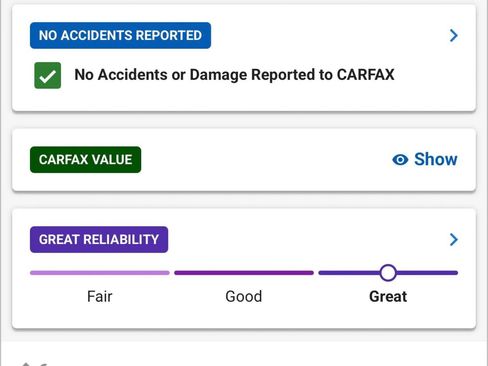Click the Show link for CARFAX value
This screenshot has height=366, width=488.
[x=435, y=159]
